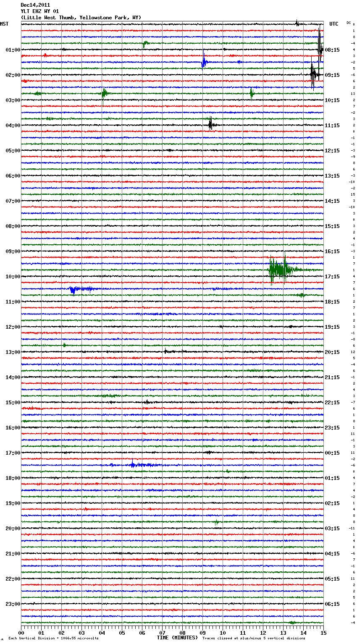Image resolution: width=357 pixels, height=644 pixels.
Task: Click the TIME (MINUTES) axis label
Action: tap(177, 638)
